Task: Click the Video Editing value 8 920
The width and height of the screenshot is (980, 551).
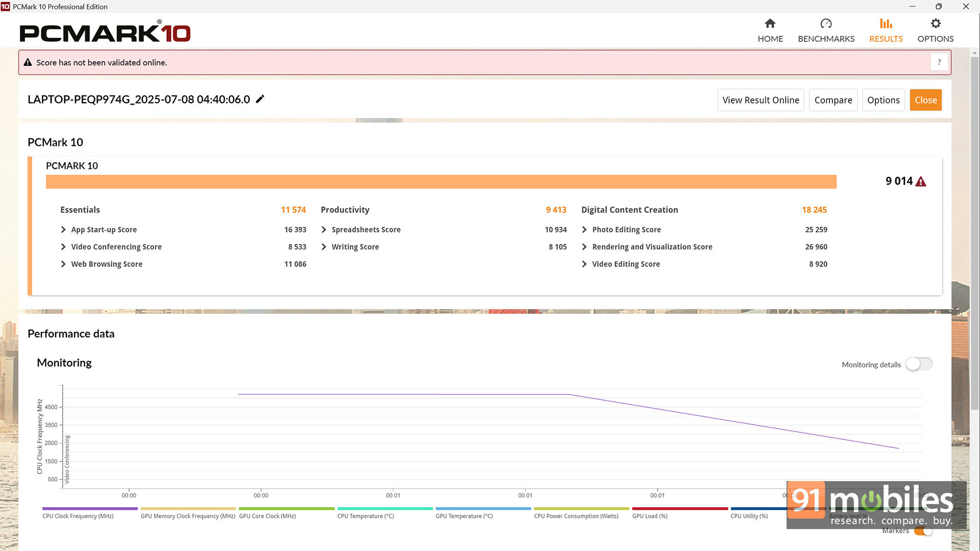Action: point(818,264)
